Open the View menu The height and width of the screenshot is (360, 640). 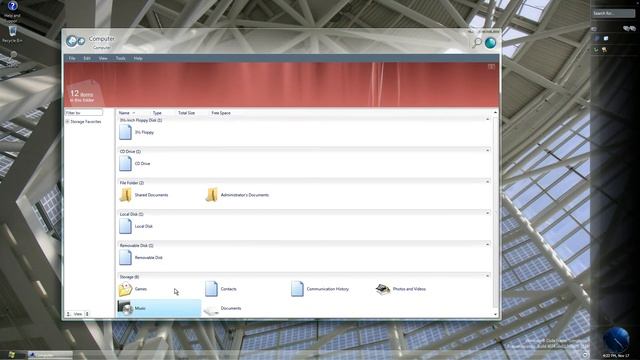click(x=103, y=58)
